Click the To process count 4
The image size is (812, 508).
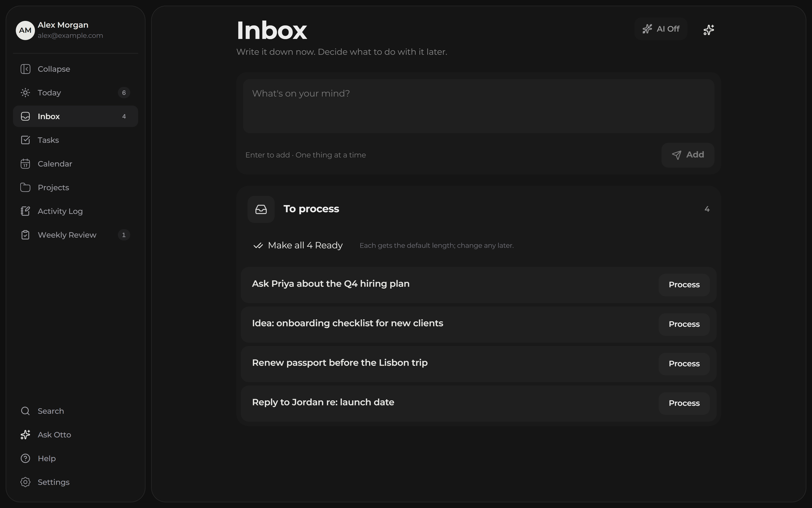click(x=707, y=209)
